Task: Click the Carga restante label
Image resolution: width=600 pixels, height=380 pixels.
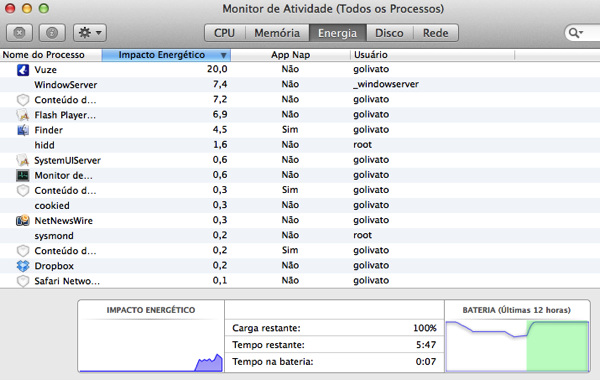Action: click(x=266, y=328)
